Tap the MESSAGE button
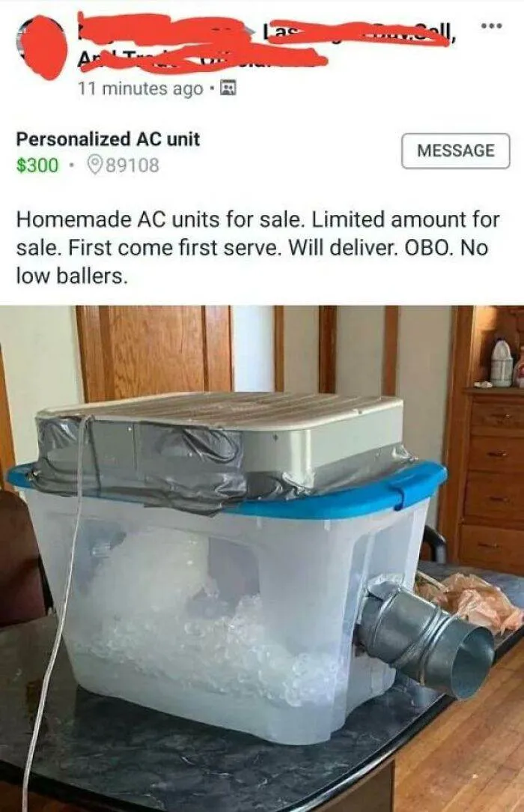 click(456, 151)
